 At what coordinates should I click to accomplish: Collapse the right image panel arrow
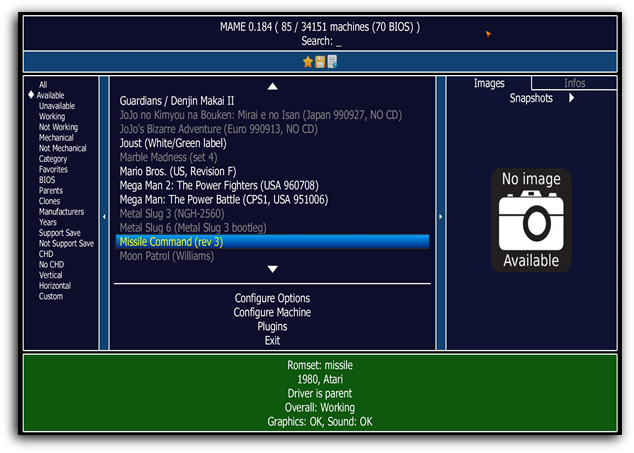(441, 217)
